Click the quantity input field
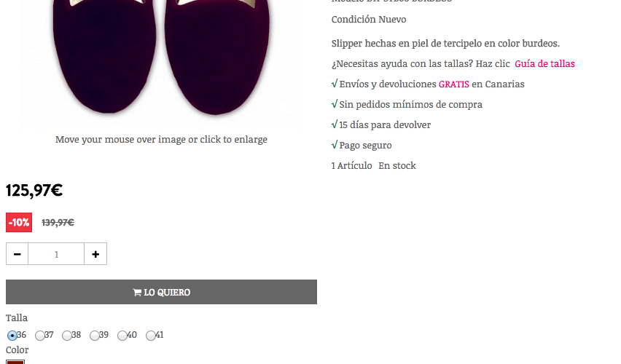 [56, 254]
